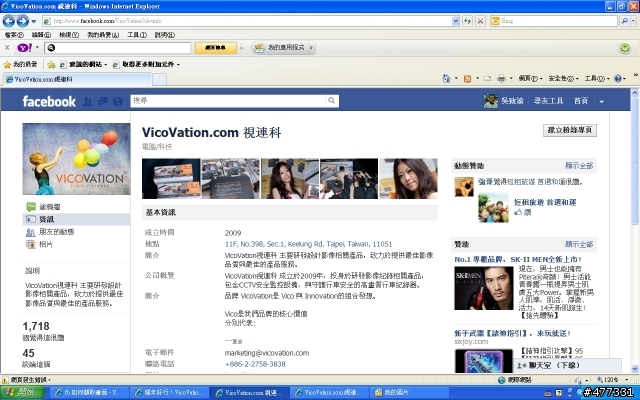
Task: Call link +886-2-2758-3838
Action: pos(255,364)
